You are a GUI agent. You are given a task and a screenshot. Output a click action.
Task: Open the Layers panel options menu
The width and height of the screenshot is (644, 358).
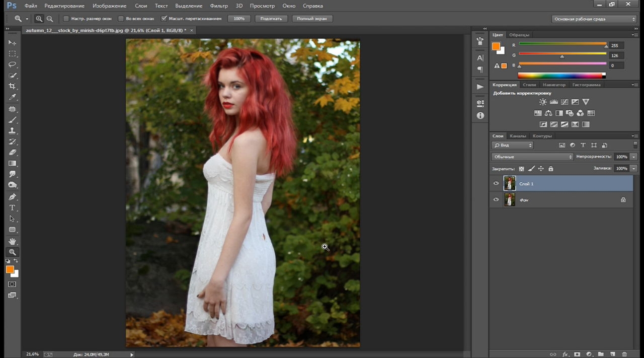[634, 136]
